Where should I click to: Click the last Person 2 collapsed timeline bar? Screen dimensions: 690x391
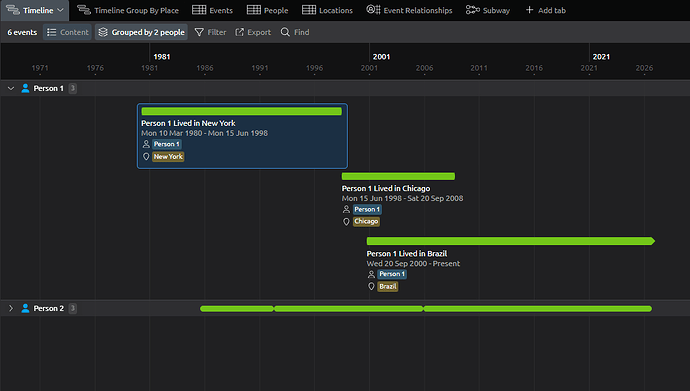(538, 309)
